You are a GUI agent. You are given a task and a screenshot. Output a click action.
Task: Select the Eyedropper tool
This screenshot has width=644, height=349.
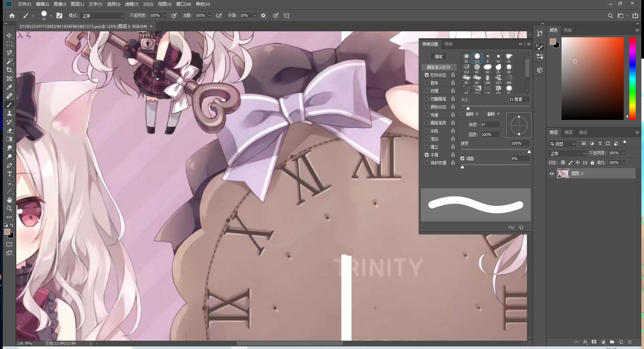coord(9,87)
